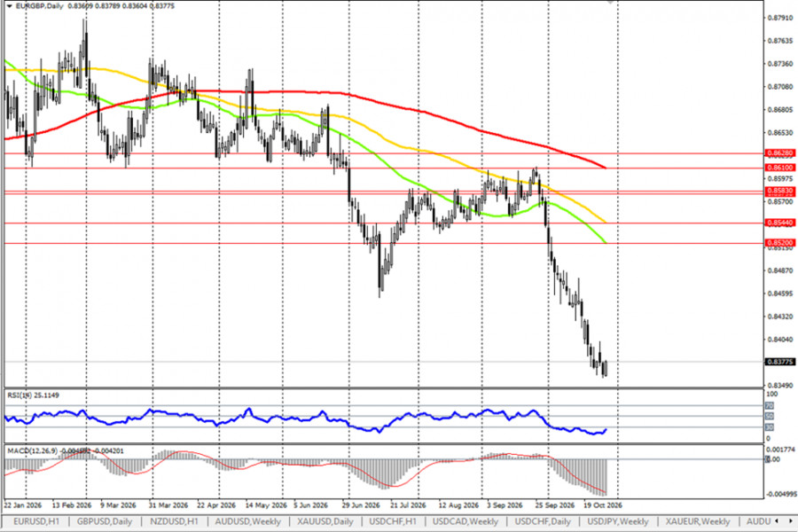Image resolution: width=798 pixels, height=532 pixels.
Task: Click the 0.85200 red price level label
Action: coord(779,243)
